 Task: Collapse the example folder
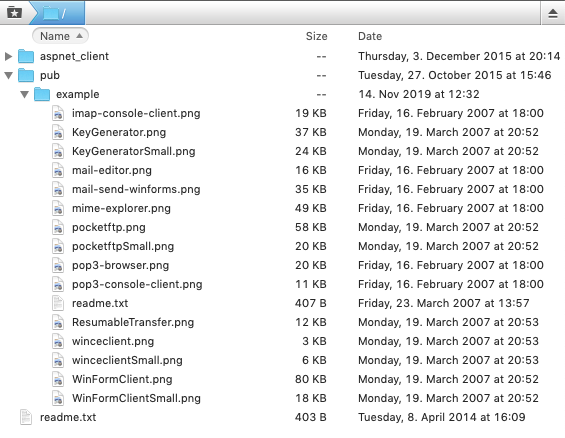click(x=24, y=94)
